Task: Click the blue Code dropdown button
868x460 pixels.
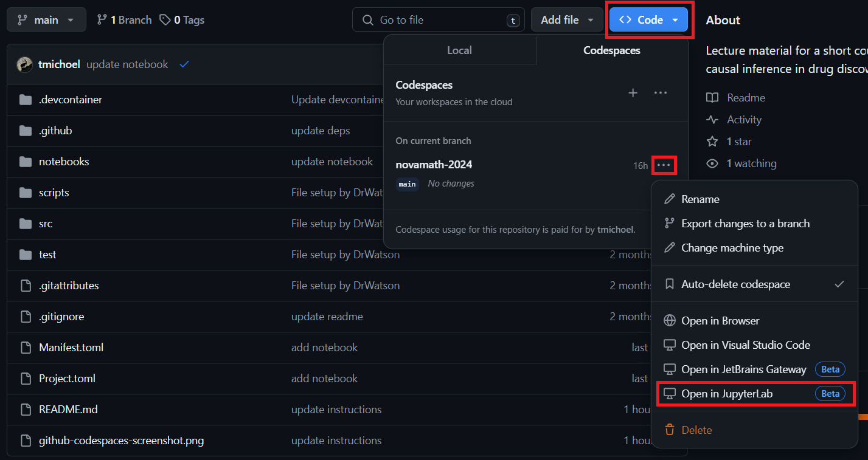Action: [649, 20]
